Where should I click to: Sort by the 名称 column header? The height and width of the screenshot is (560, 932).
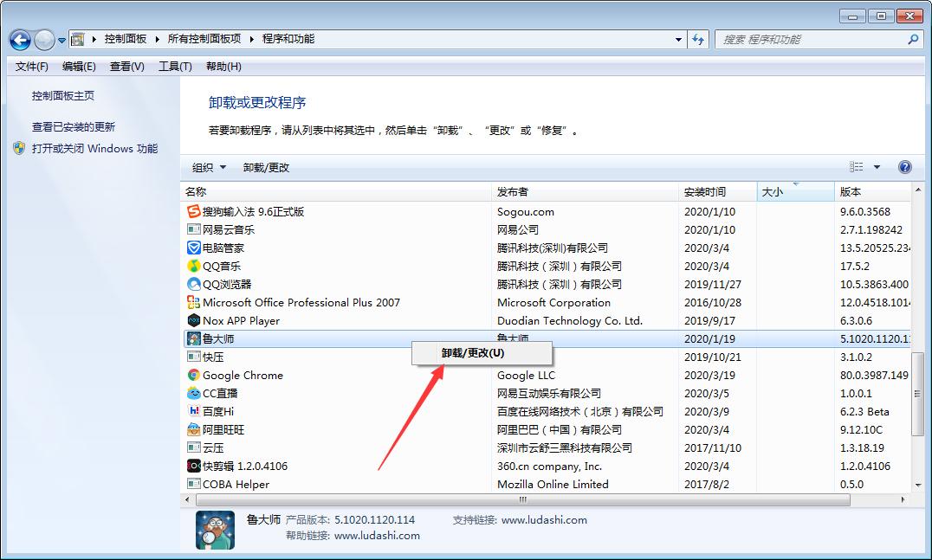click(336, 192)
